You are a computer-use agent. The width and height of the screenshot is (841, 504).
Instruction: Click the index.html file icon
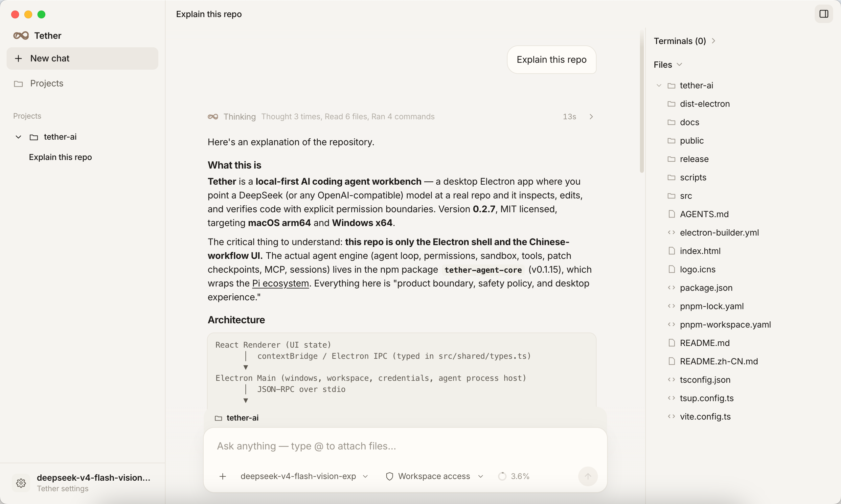tap(671, 251)
